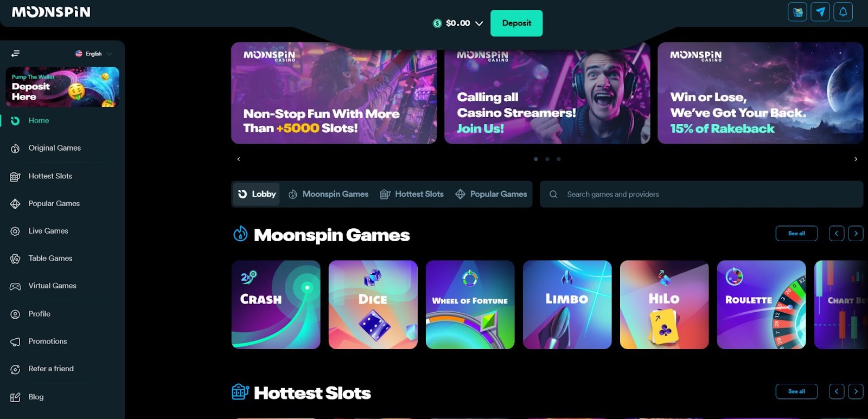868x419 pixels.
Task: Switch to the Popular Games tab
Action: coord(491,194)
